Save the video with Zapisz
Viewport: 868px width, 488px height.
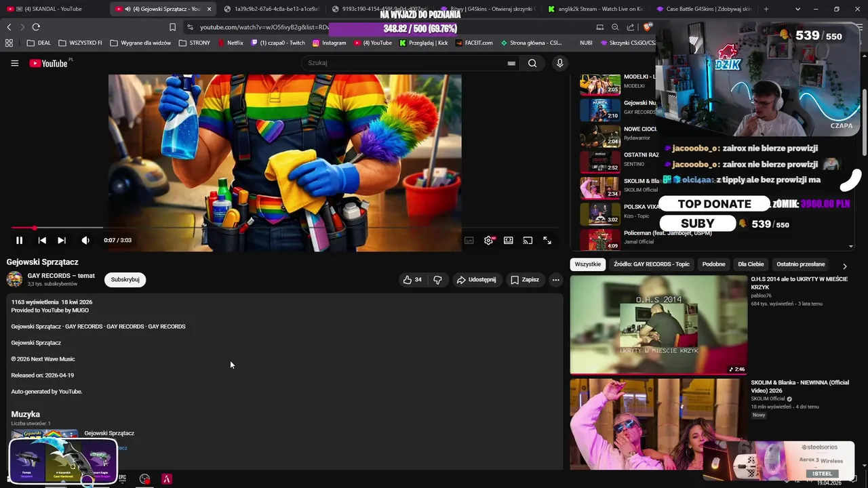pos(525,279)
